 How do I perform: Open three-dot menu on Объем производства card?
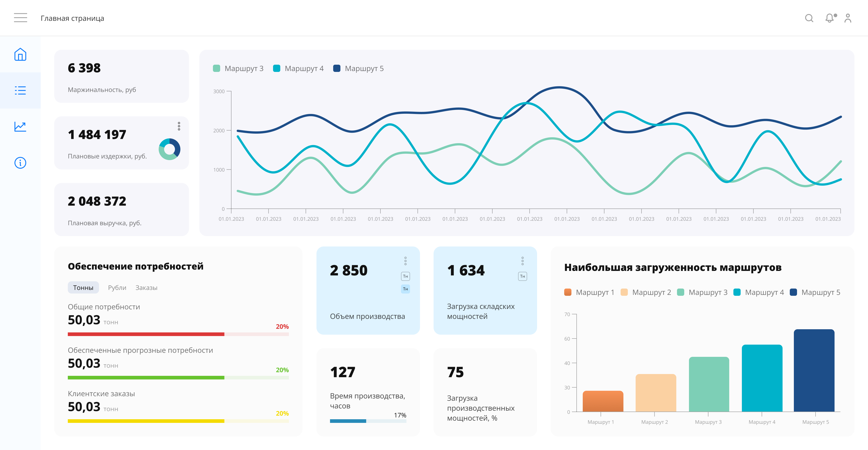405,261
